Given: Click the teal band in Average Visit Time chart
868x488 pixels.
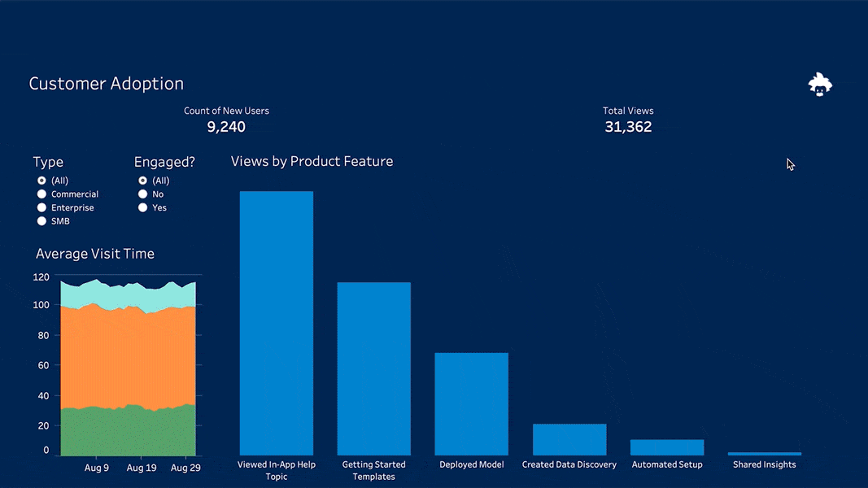Looking at the screenshot, I should [x=128, y=295].
